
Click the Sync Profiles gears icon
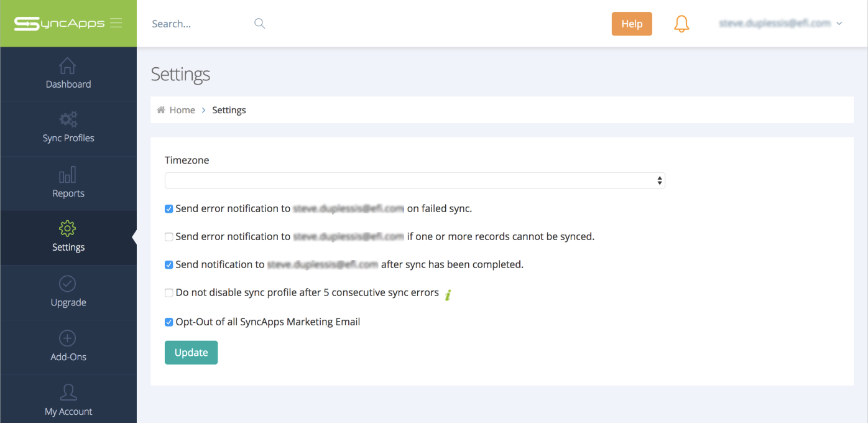pyautogui.click(x=68, y=119)
